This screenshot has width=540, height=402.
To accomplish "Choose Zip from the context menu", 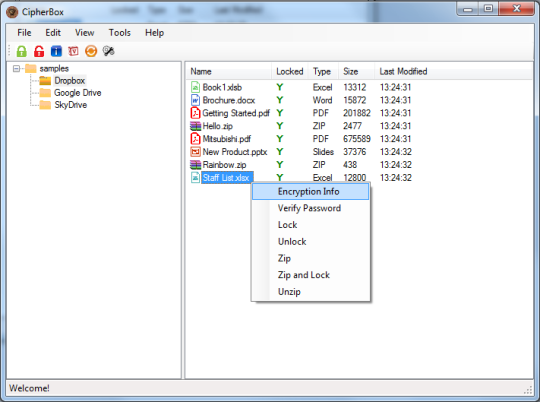I will click(311, 258).
